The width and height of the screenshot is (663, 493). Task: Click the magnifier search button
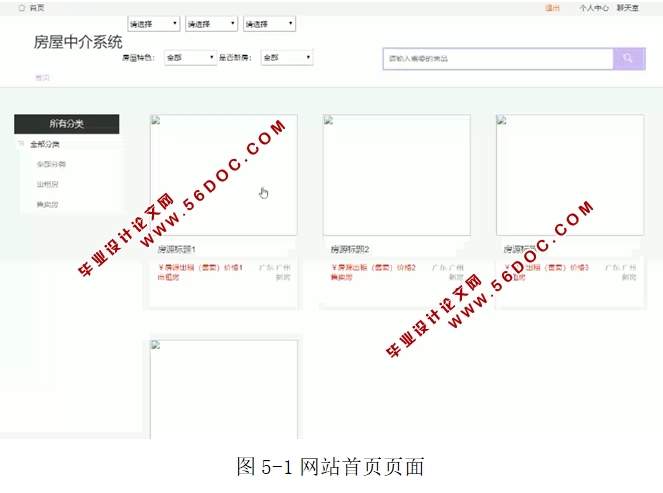tap(628, 59)
